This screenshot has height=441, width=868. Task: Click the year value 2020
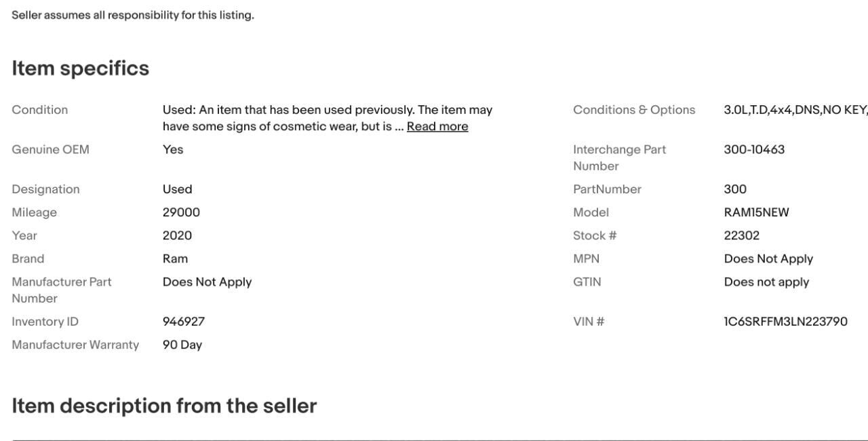[177, 235]
